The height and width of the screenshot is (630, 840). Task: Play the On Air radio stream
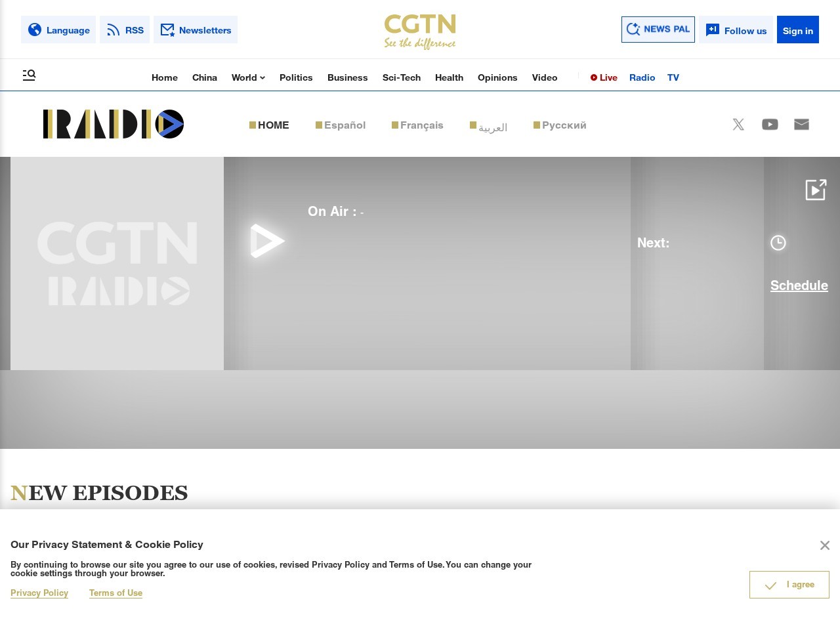coord(266,241)
